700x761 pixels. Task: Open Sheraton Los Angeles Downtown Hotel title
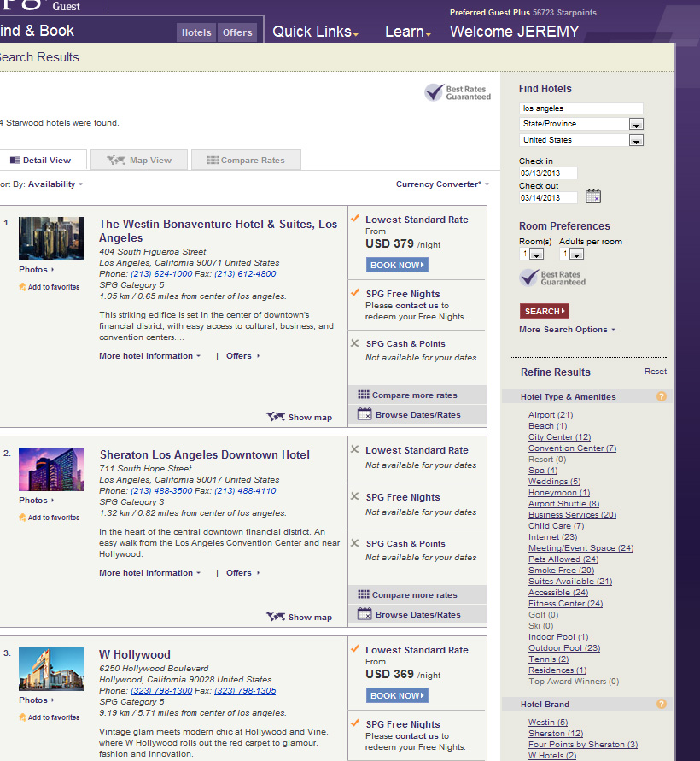pos(205,454)
